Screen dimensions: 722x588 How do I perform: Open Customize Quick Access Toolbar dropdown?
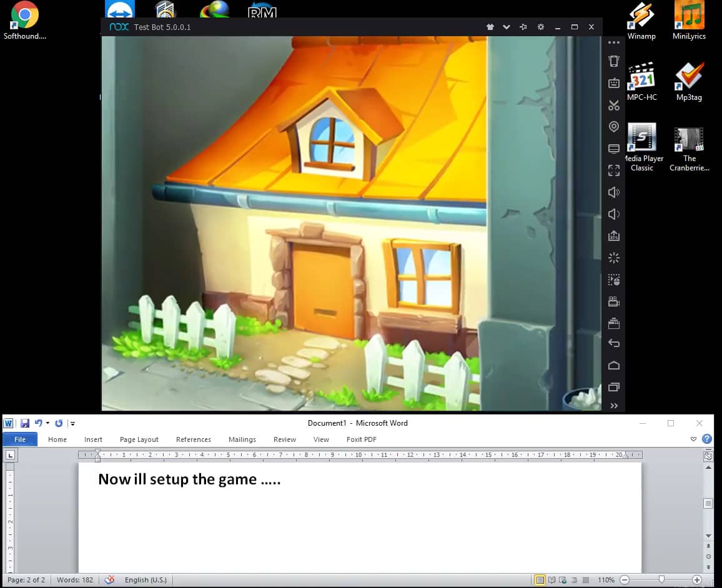(x=72, y=424)
